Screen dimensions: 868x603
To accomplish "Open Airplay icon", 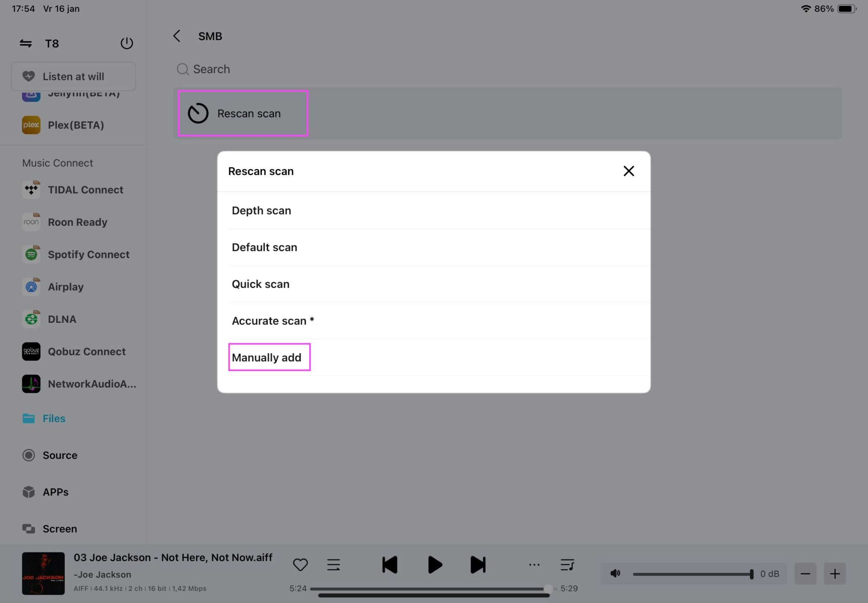I will 31,287.
